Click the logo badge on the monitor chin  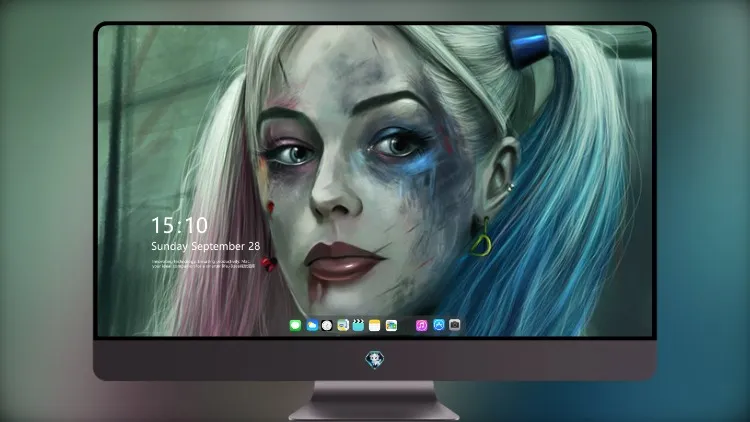tap(375, 359)
